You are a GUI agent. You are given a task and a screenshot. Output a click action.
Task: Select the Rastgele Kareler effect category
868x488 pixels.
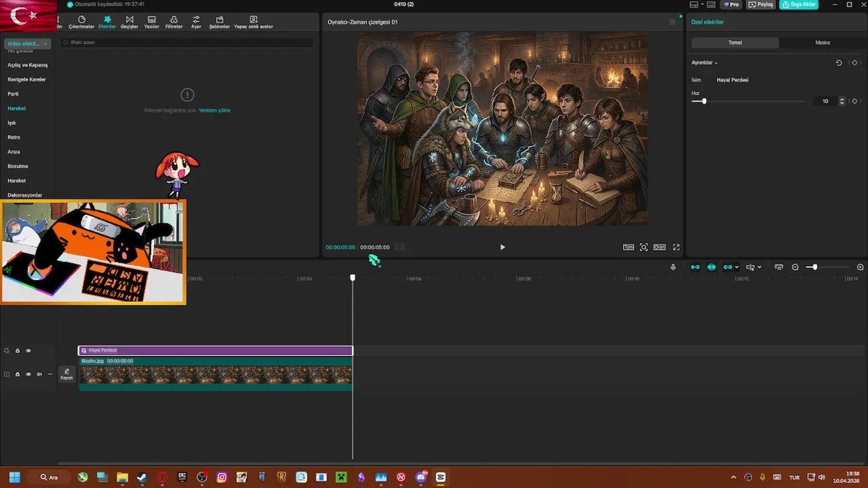pyautogui.click(x=27, y=79)
